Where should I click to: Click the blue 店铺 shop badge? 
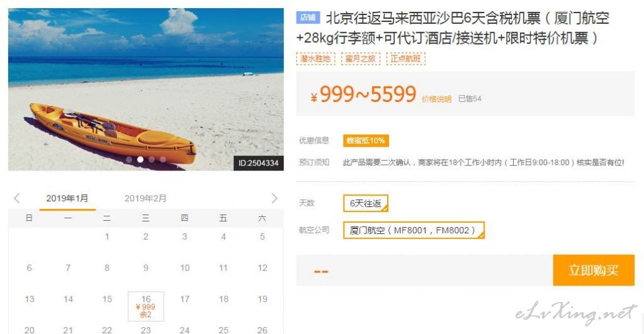[308, 17]
